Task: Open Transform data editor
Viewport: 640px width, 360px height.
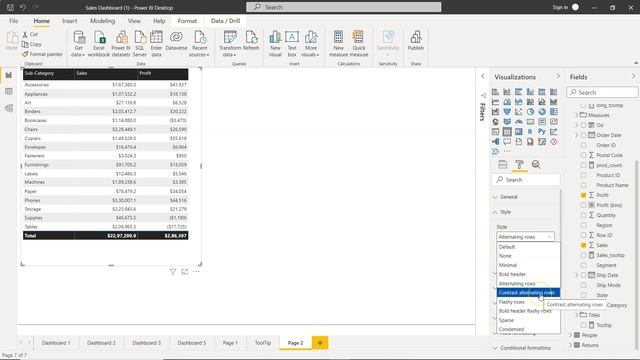Action: 230,44
